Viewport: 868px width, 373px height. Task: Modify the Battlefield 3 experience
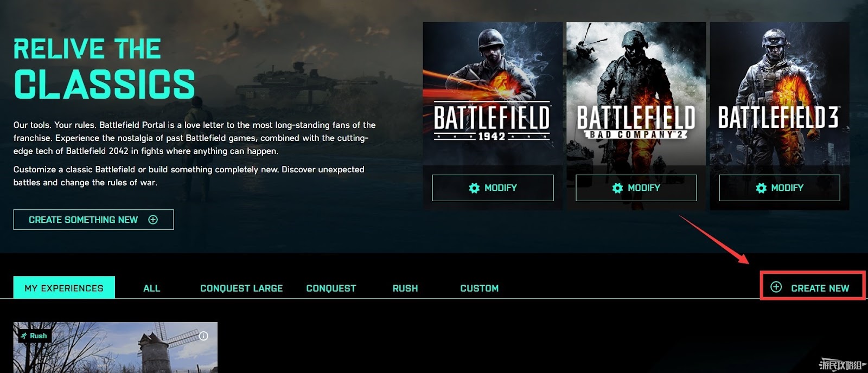[780, 188]
